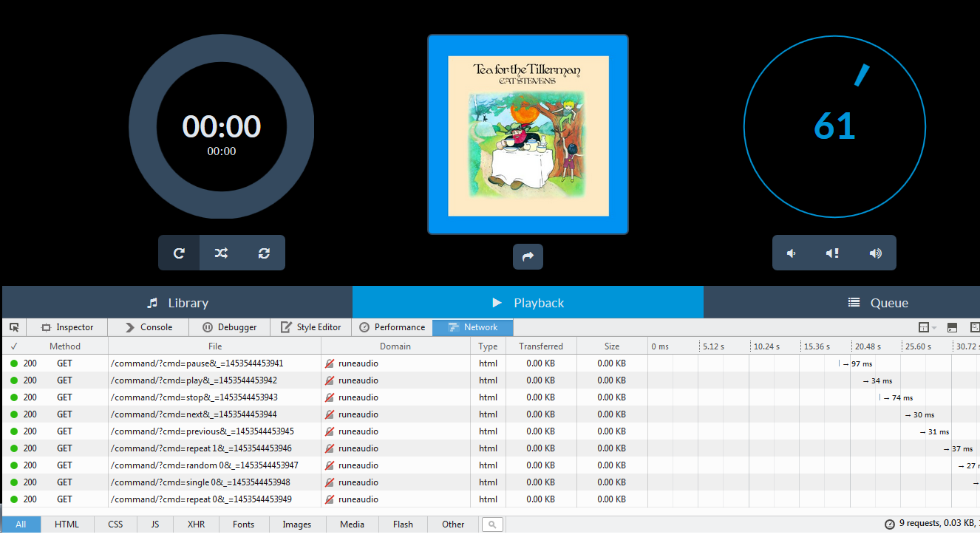Switch to the Playback tab
The width and height of the screenshot is (980, 540).
528,302
